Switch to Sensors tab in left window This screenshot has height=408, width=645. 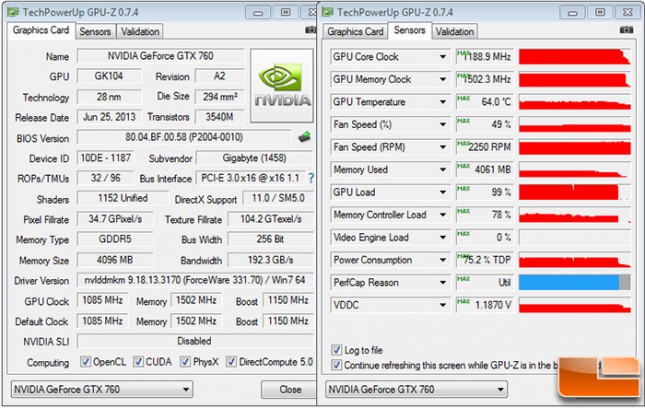click(x=95, y=32)
